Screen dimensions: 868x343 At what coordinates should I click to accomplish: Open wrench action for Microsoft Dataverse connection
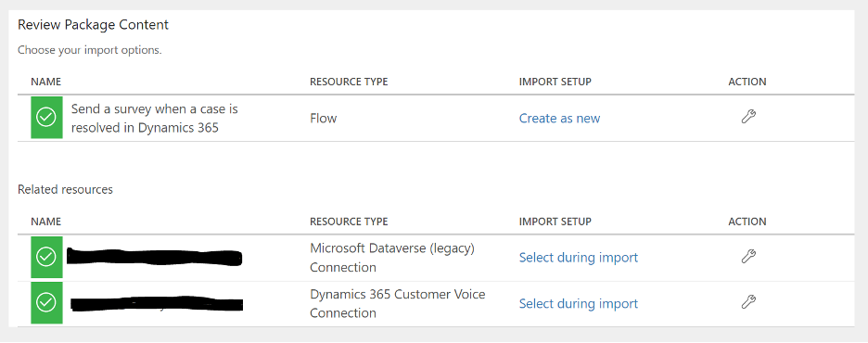[x=748, y=256]
